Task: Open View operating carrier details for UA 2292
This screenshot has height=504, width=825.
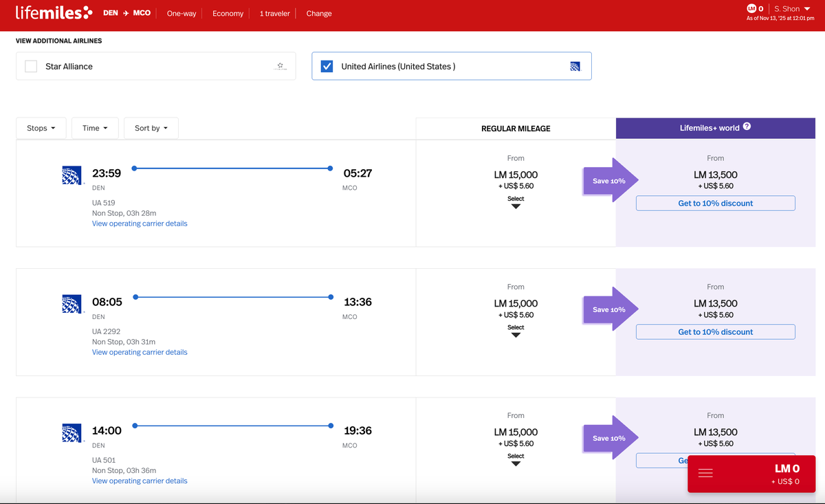Action: (x=140, y=351)
